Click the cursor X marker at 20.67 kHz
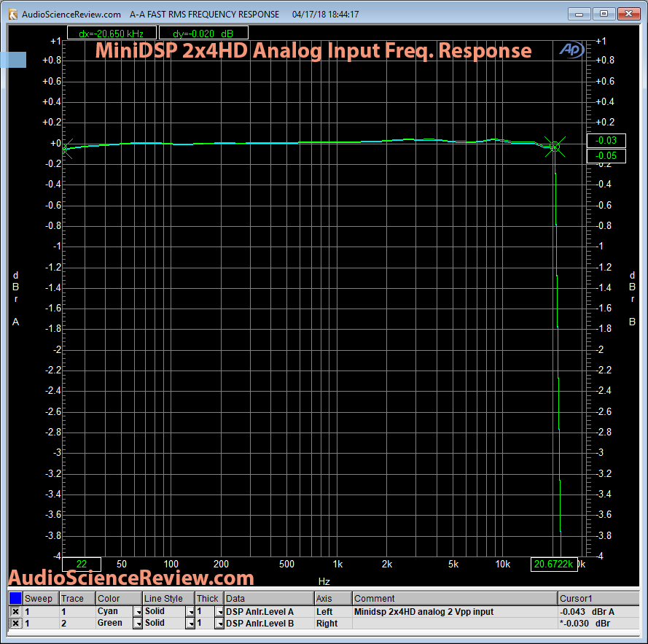Screen dimensions: 648x644 (x=555, y=147)
